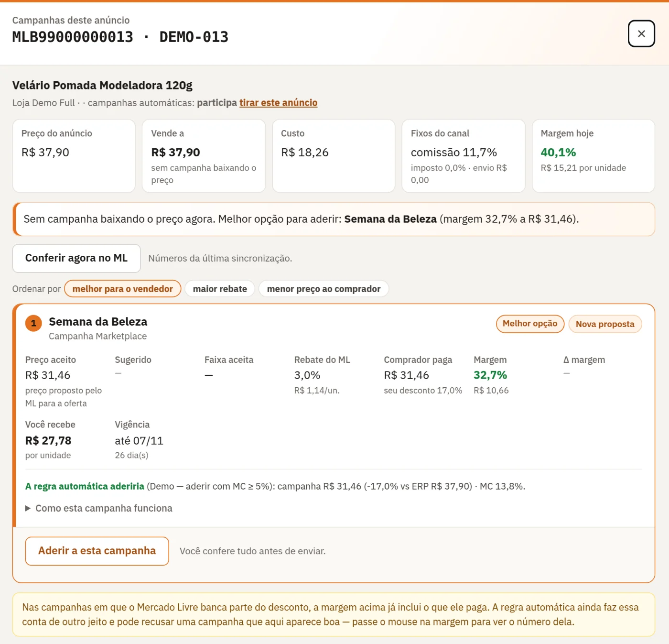This screenshot has height=644, width=669.
Task: Click the Vigência date 'até 07/11'
Action: [139, 441]
